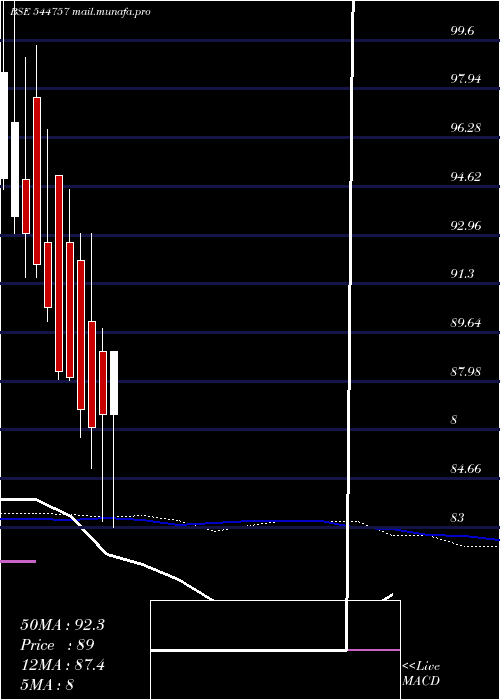Click the 'BSE 544757 mail.munafa.pro' chart title
Image resolution: width=500 pixels, height=700 pixels.
pyautogui.click(x=80, y=12)
